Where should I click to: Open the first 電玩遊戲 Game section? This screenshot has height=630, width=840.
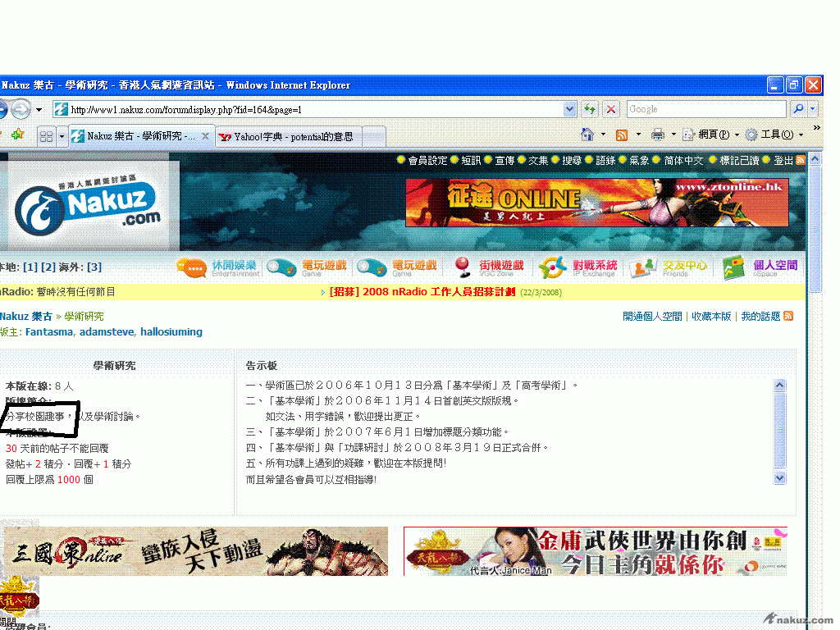(307, 267)
